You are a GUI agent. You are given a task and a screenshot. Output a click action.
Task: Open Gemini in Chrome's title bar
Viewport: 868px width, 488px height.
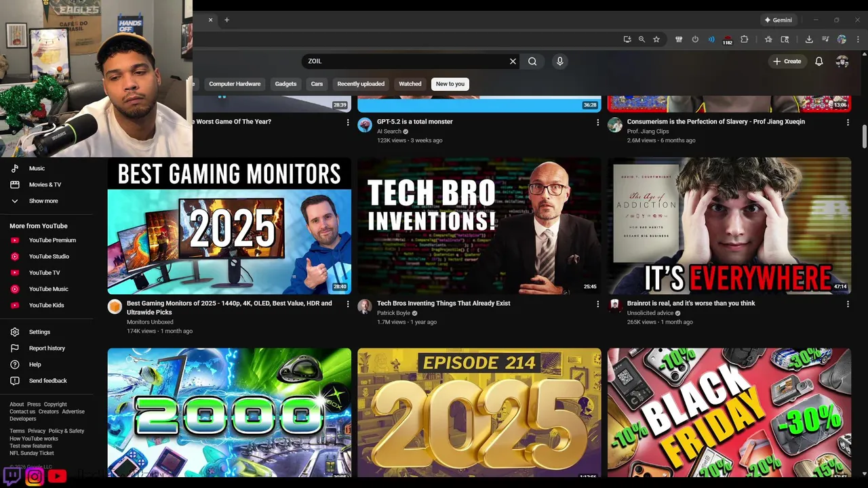(778, 20)
